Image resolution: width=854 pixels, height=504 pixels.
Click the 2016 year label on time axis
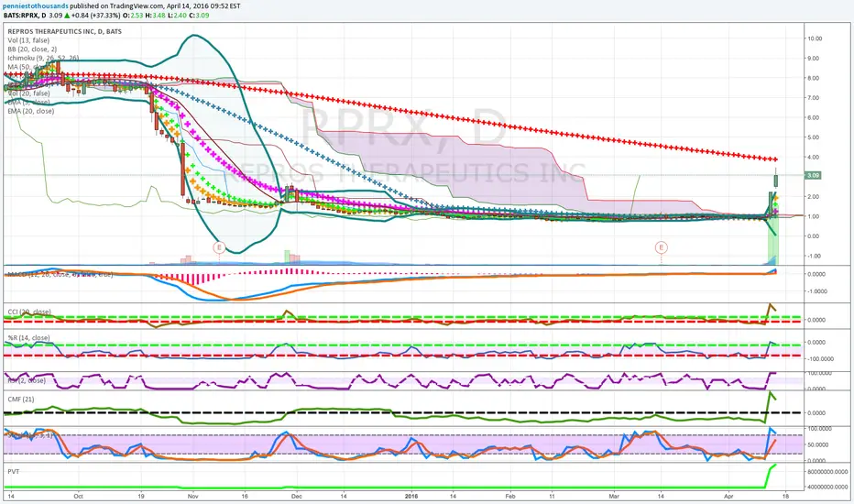pos(411,497)
